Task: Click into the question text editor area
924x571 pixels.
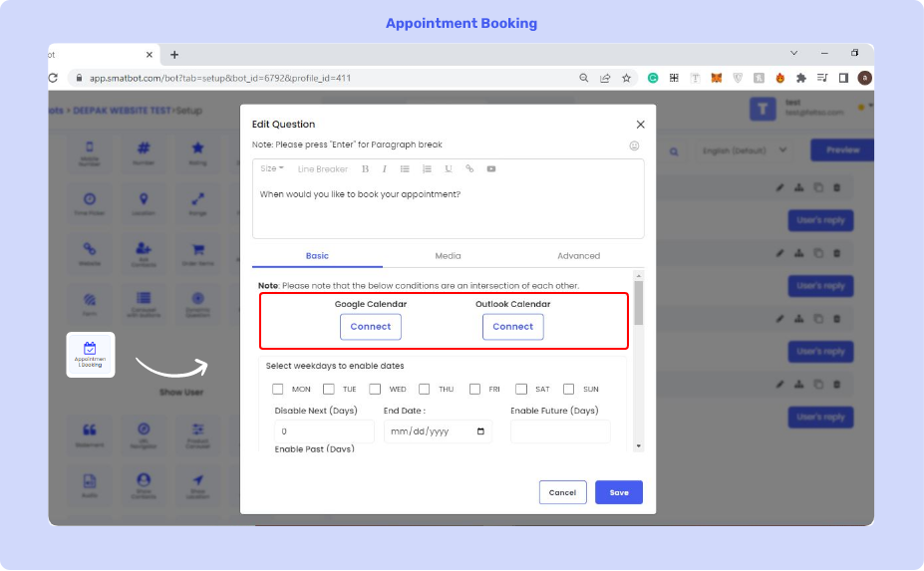Action: click(448, 209)
